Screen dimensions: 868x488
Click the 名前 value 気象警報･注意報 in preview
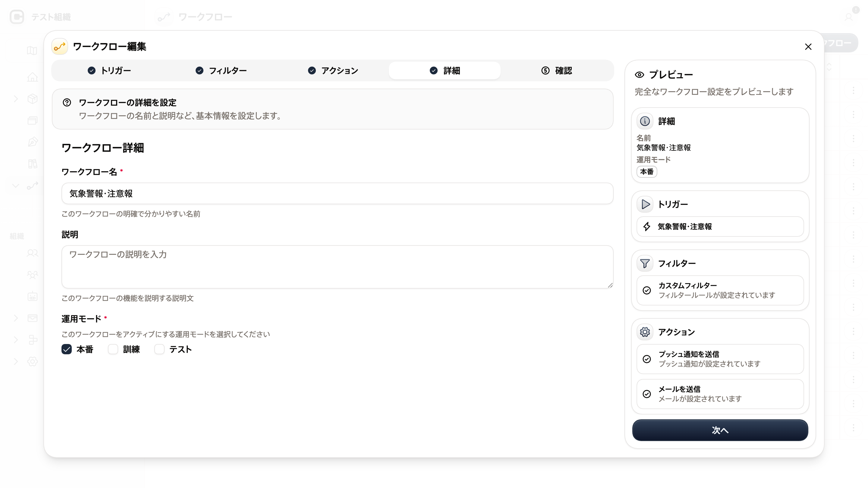[663, 148]
